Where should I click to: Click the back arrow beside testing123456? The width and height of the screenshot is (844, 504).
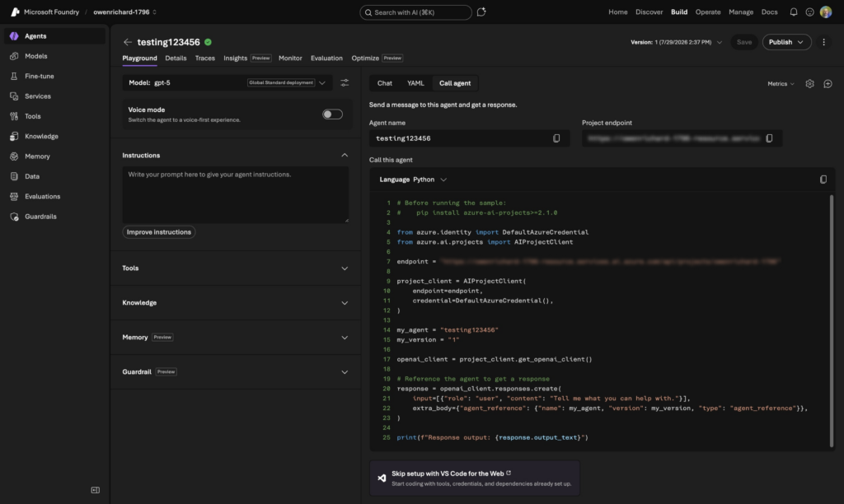(x=128, y=42)
